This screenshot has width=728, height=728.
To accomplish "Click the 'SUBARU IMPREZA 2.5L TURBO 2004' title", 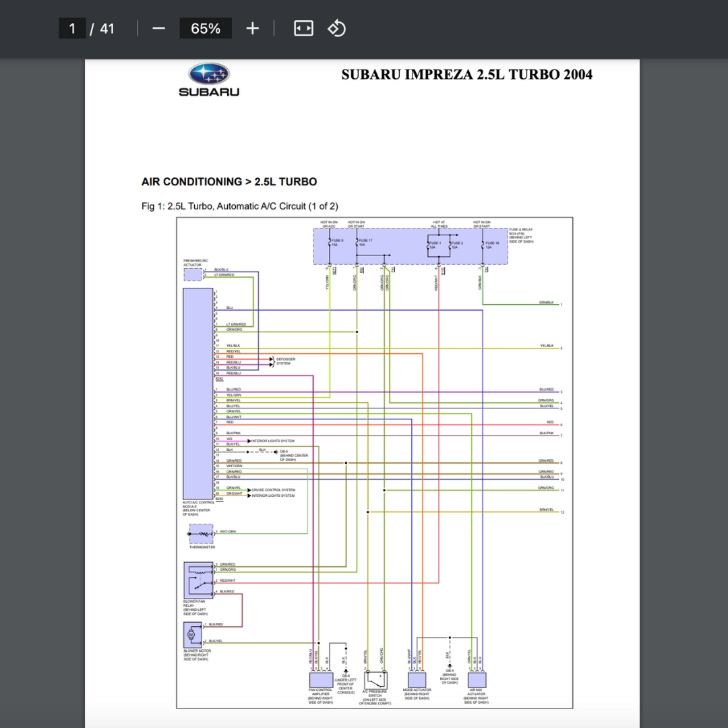I will [466, 74].
